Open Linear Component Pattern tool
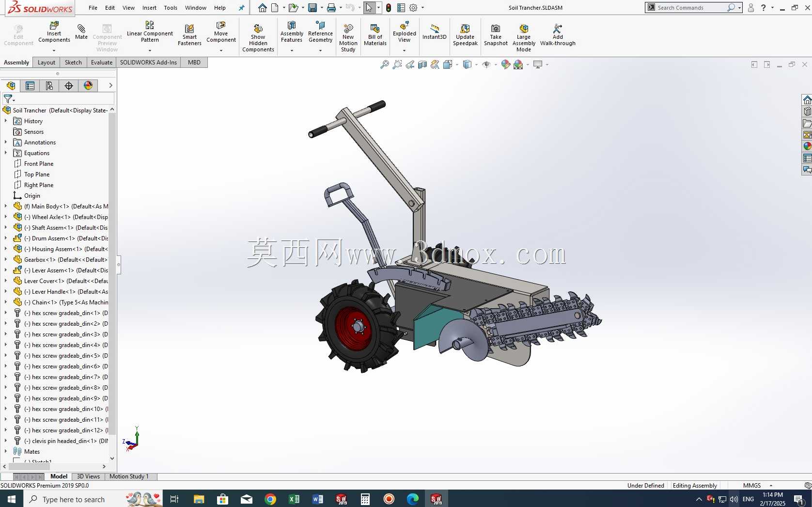The width and height of the screenshot is (812, 507). [150, 32]
